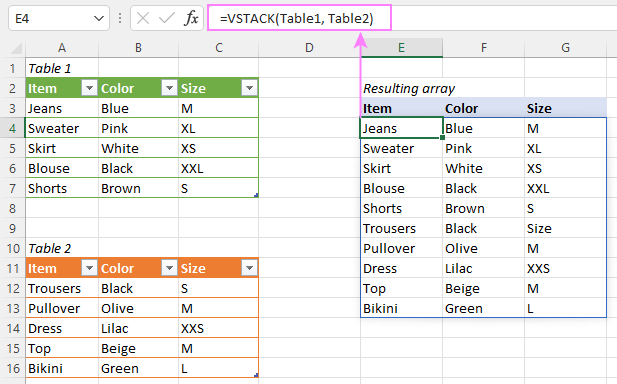Click 'L' in column G

(x=565, y=308)
